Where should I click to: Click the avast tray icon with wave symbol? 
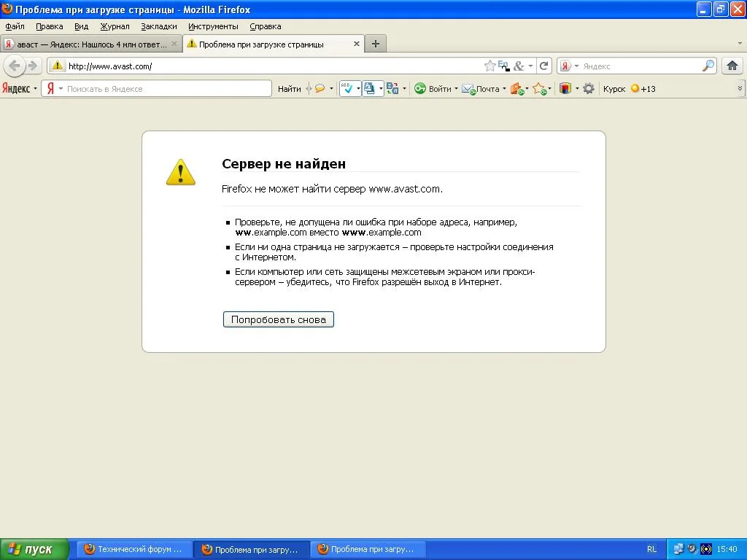705,549
